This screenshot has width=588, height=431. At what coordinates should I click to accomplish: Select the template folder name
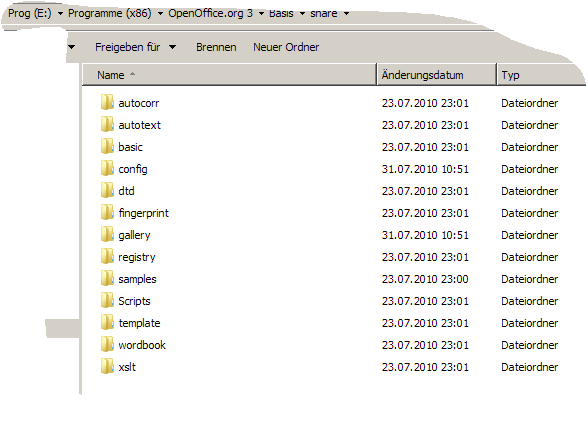tap(140, 323)
